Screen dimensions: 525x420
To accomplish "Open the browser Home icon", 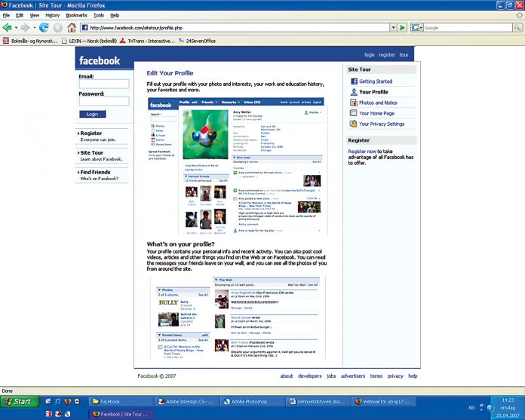I will 72,27.
